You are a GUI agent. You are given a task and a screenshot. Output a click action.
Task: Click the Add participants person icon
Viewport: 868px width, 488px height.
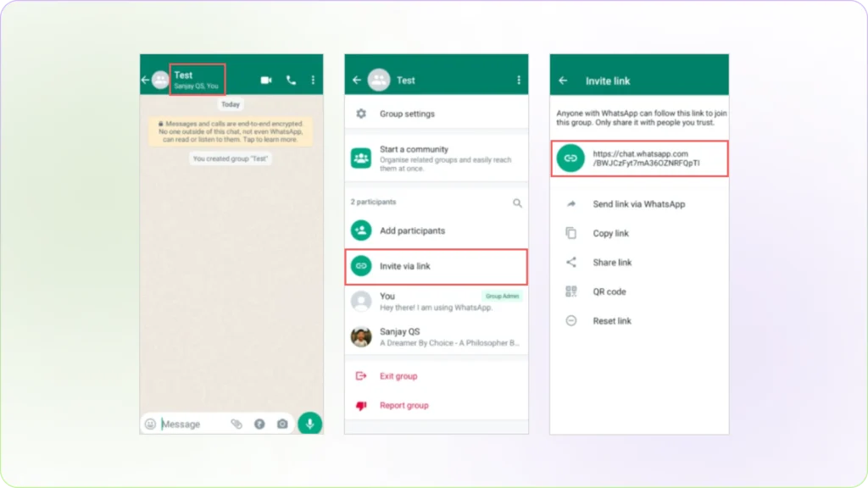coord(361,230)
